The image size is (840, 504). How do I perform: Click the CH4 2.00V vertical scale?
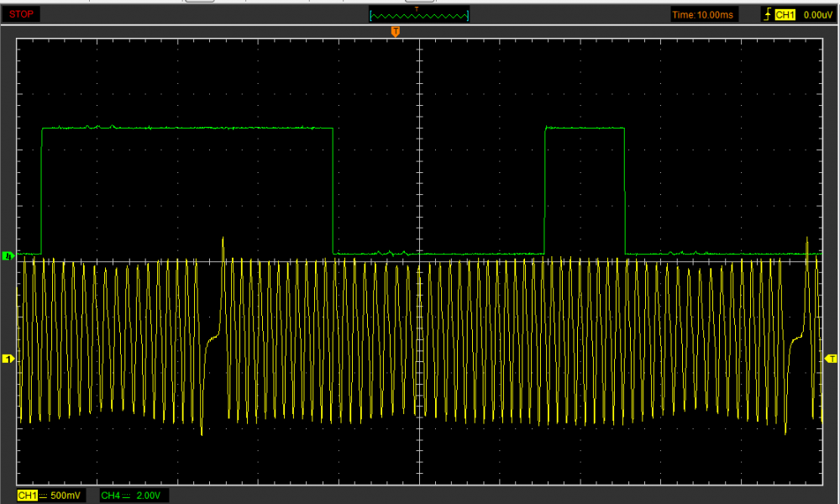[x=148, y=496]
